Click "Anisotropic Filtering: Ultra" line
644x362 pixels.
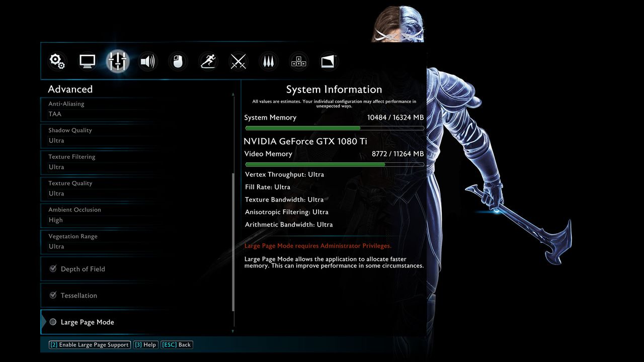(287, 212)
